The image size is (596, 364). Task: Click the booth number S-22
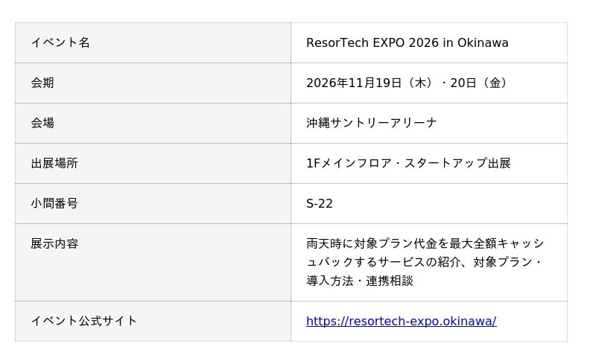point(320,204)
